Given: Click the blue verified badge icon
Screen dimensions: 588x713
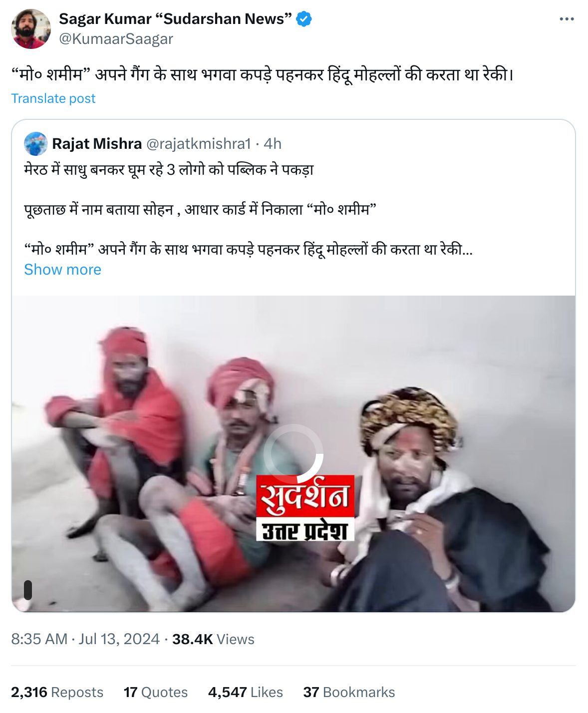Looking at the screenshot, I should pyautogui.click(x=304, y=19).
